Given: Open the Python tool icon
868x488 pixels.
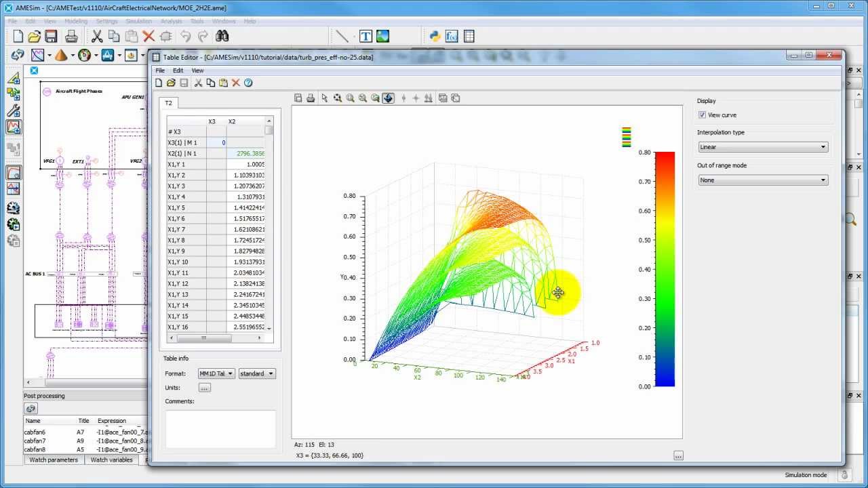Looking at the screenshot, I should click(x=435, y=37).
